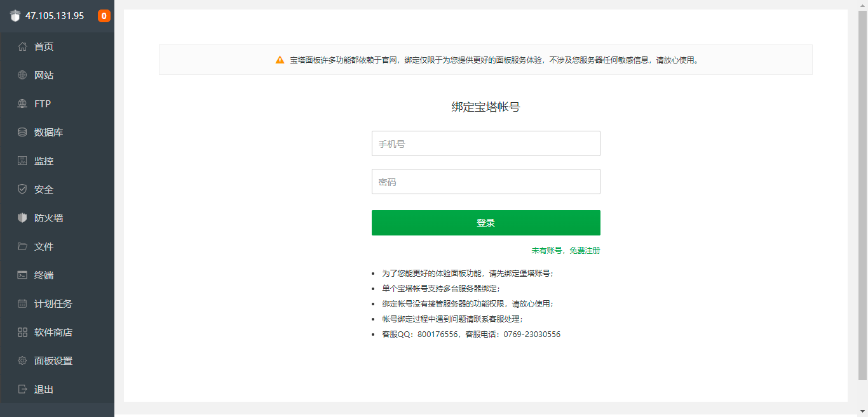Viewport: 868px width, 417px height.
Task: Click the folder icon beside 文件
Action: 22,246
